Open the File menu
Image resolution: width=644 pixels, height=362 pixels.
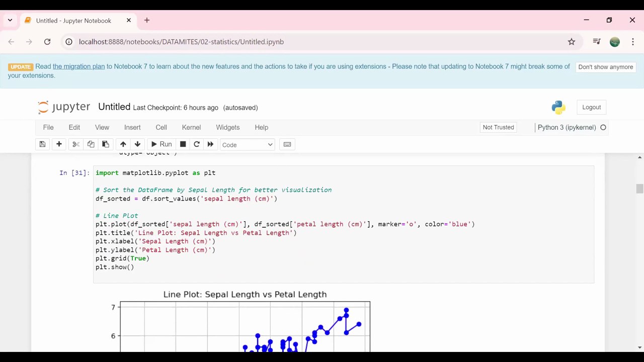48,127
